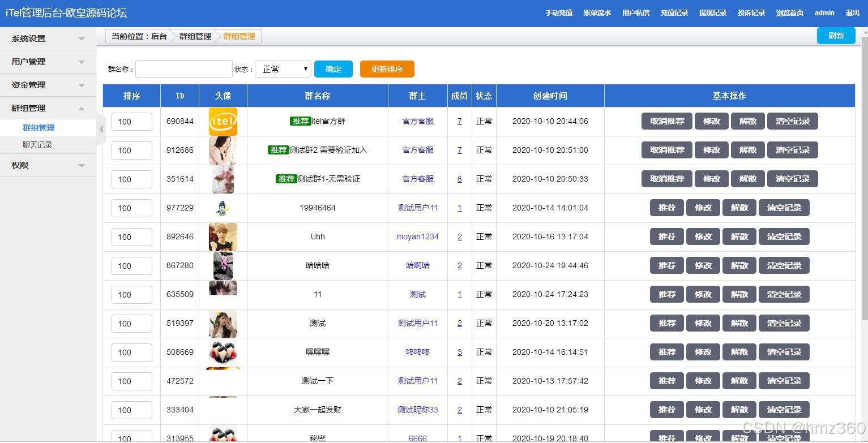The image size is (868, 443).
Task: Click the iTel official group avatar
Action: pos(223,121)
